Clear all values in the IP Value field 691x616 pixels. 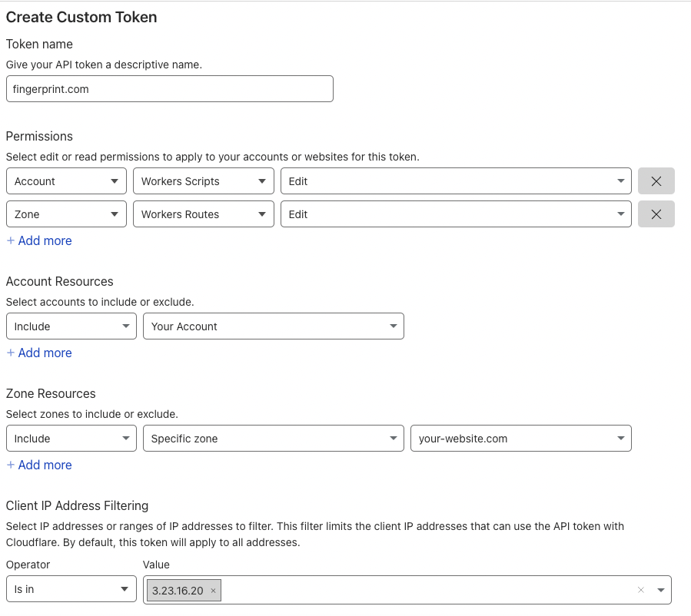point(640,590)
